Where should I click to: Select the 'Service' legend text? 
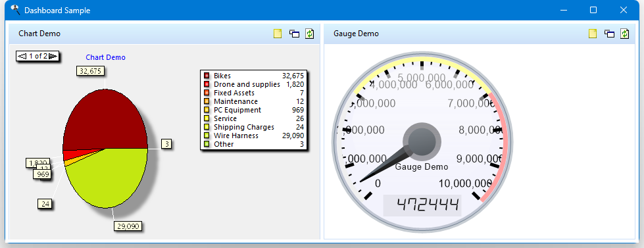[x=225, y=118]
